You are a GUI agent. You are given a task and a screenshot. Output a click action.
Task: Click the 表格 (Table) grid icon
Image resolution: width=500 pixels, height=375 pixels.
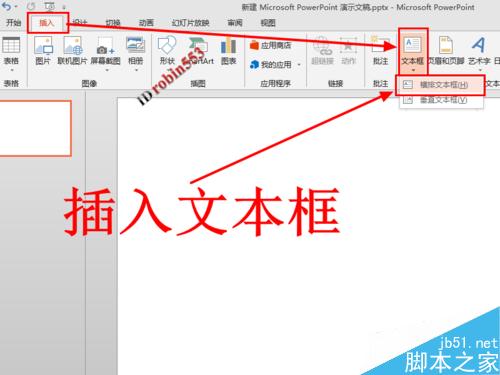[11, 45]
